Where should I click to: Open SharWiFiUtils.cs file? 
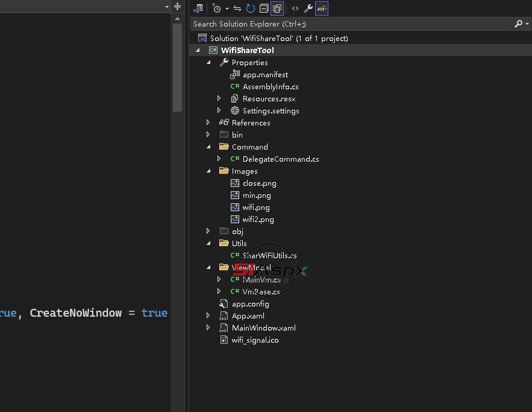(x=270, y=255)
